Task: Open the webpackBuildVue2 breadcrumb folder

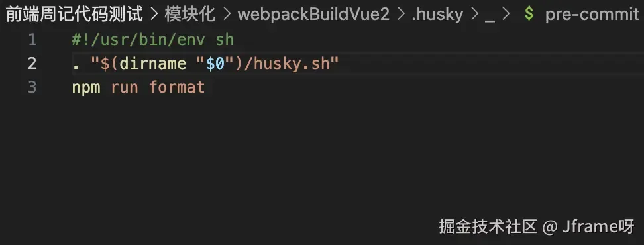Action: click(313, 15)
